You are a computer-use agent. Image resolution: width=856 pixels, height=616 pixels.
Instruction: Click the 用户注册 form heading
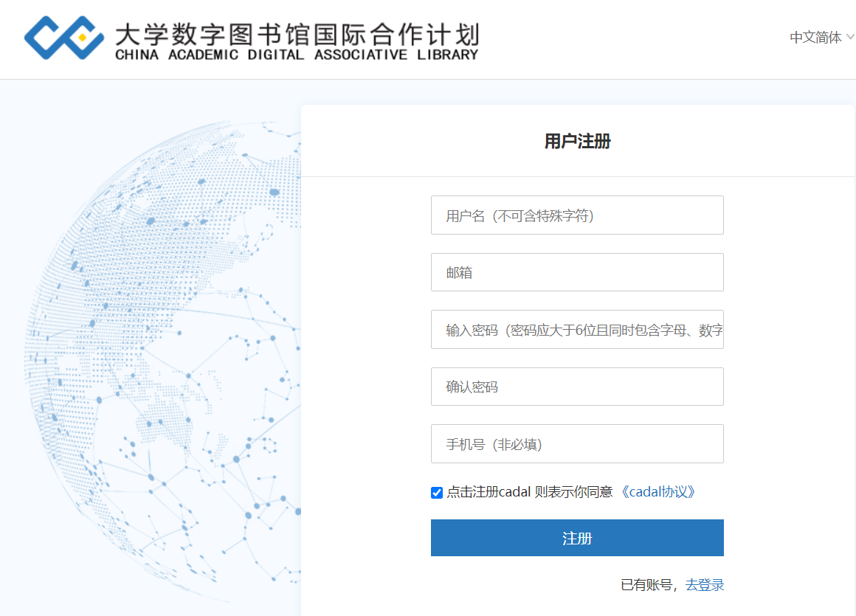pyautogui.click(x=577, y=142)
